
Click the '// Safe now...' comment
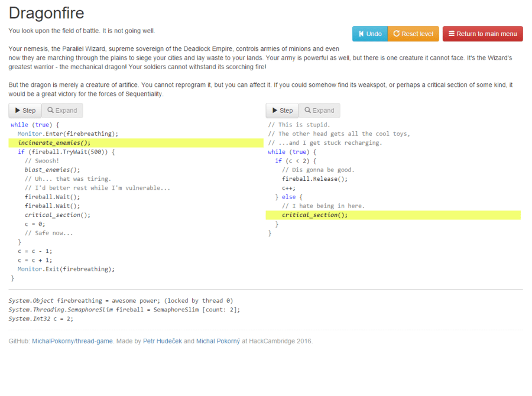[x=48, y=233]
